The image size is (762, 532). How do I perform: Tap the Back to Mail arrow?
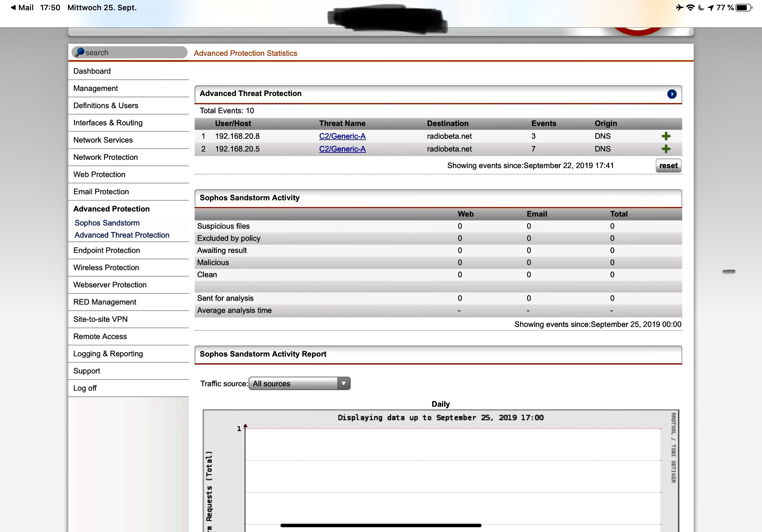click(x=13, y=7)
